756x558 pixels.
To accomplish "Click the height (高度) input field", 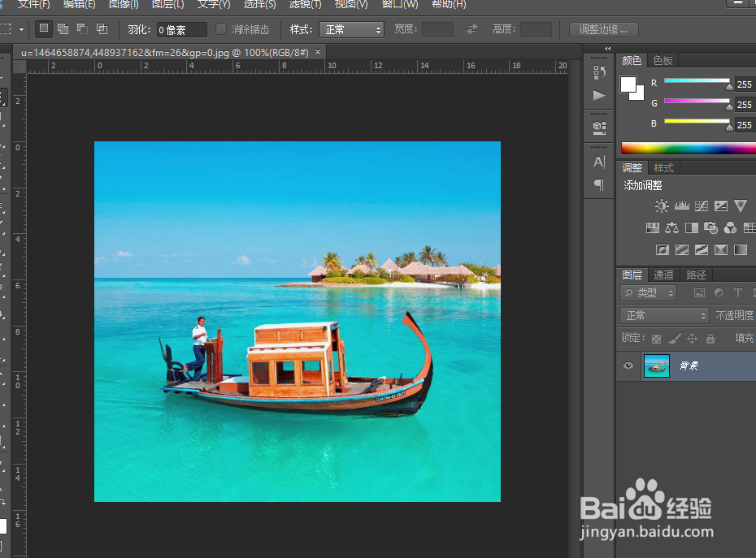I will click(x=537, y=30).
